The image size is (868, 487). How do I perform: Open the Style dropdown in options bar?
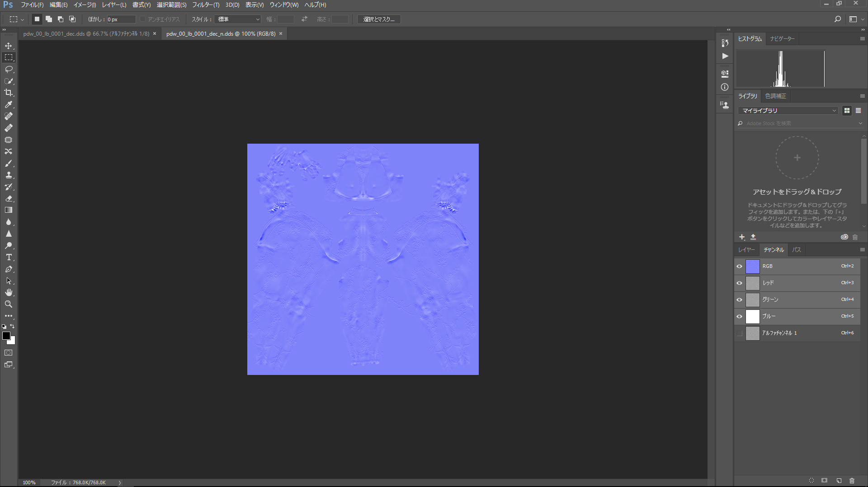pos(238,19)
